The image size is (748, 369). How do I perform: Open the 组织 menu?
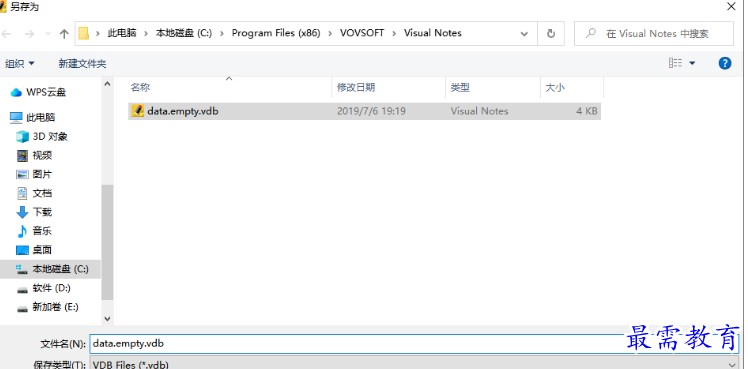pyautogui.click(x=20, y=63)
